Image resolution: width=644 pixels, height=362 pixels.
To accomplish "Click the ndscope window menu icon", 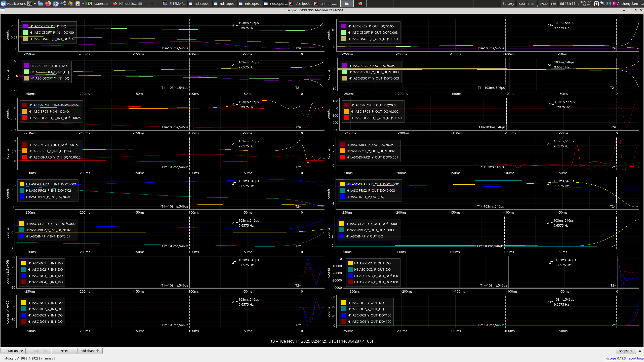I will [3, 10].
